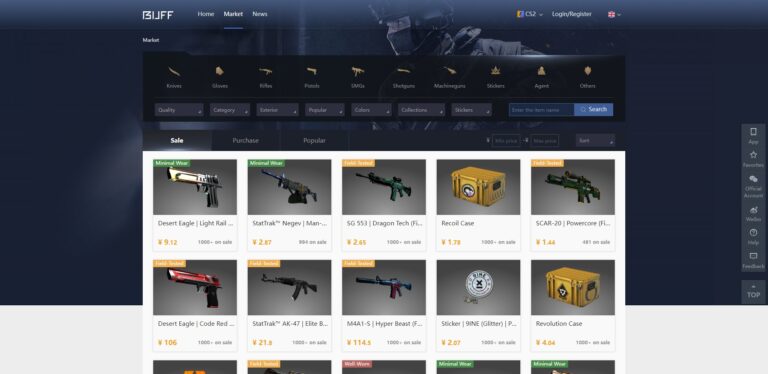Viewport: 768px width, 374px height.
Task: Open the Rifles category icon
Action: pyautogui.click(x=265, y=71)
